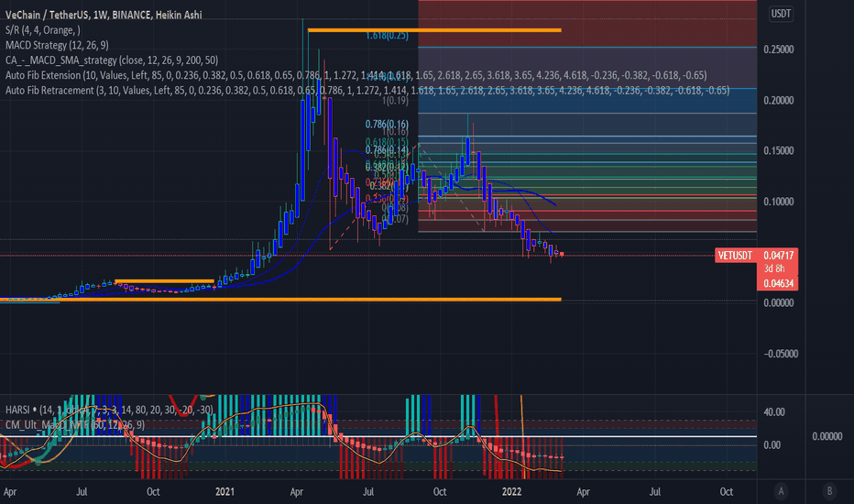The image size is (854, 504).
Task: Toggle auto scale with the A button
Action: coord(781,491)
